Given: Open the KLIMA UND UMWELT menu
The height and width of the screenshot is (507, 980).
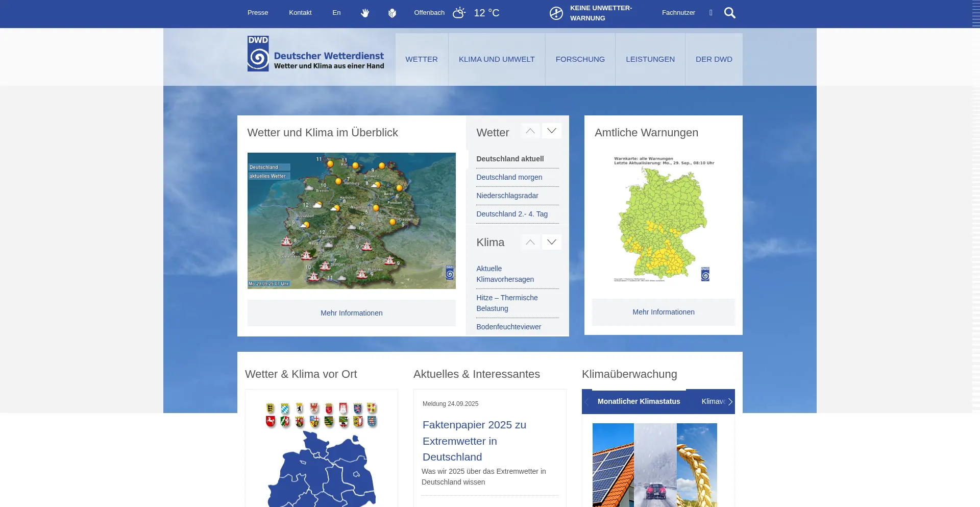Looking at the screenshot, I should (496, 59).
